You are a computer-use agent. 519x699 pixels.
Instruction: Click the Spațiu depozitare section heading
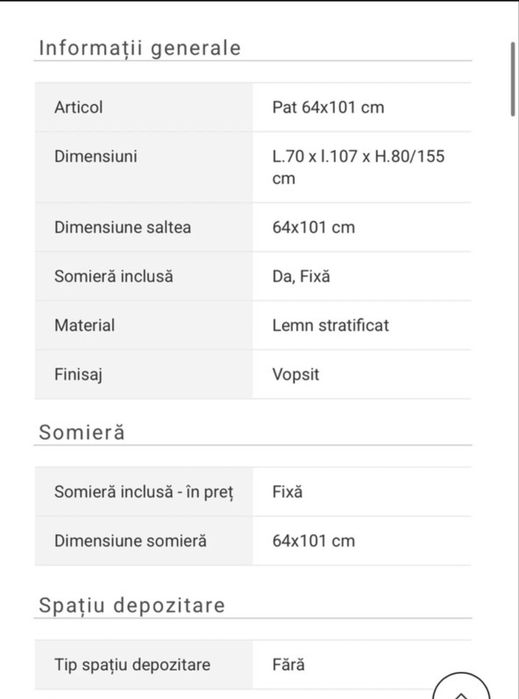(x=132, y=605)
